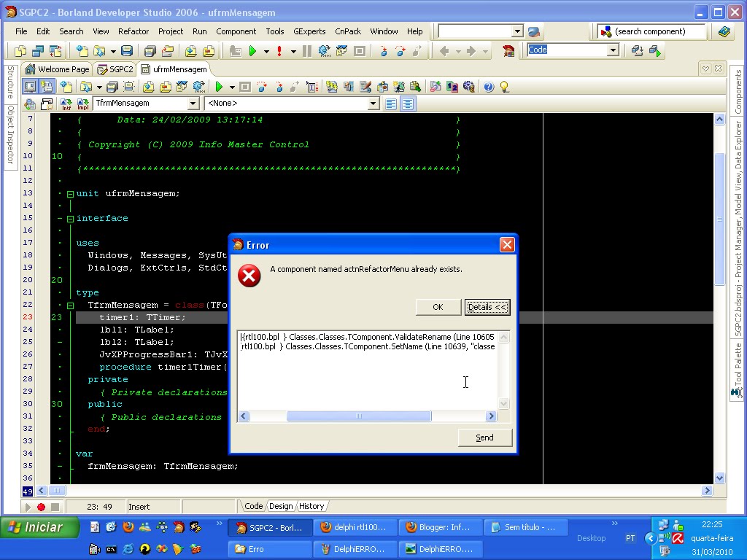Click the Intf jump to interface icon

66,104
